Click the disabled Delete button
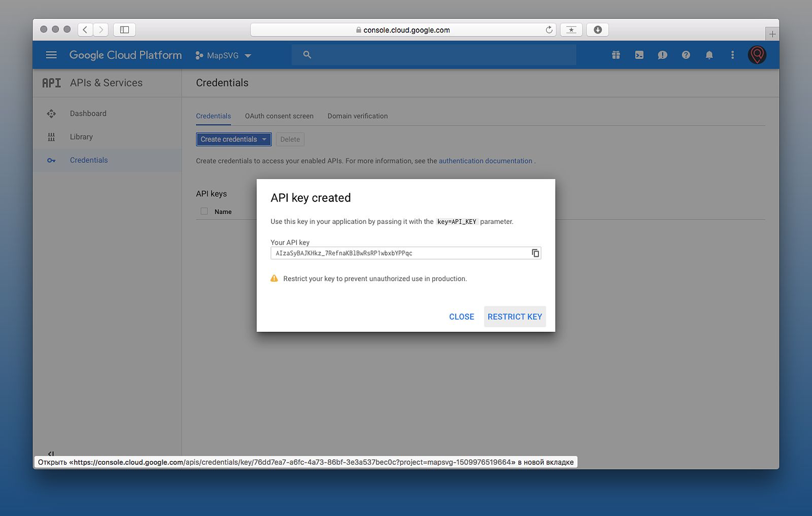This screenshot has height=516, width=812. pyautogui.click(x=290, y=140)
